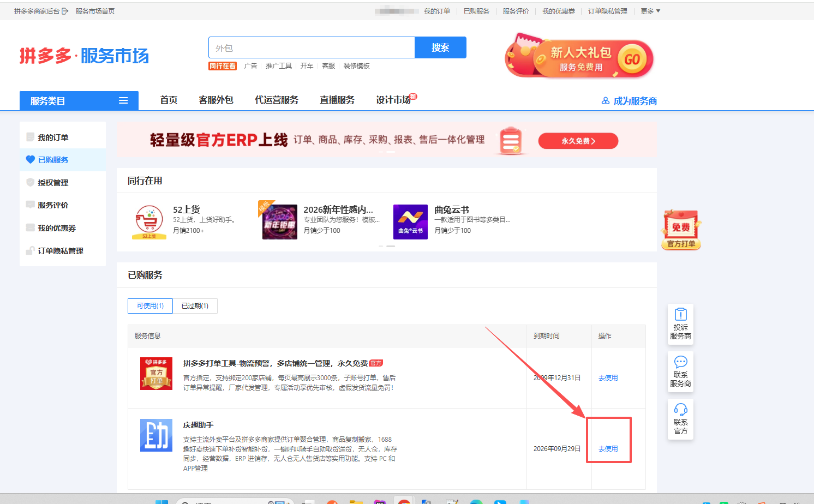The image size is (814, 504).
Task: Expand the 更多 dropdown in top bar
Action: click(x=650, y=11)
